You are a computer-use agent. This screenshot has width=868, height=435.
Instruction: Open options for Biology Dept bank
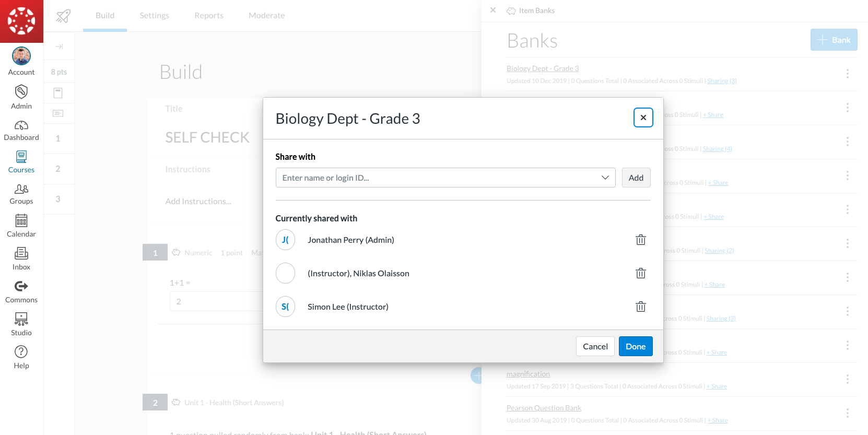[x=847, y=74]
